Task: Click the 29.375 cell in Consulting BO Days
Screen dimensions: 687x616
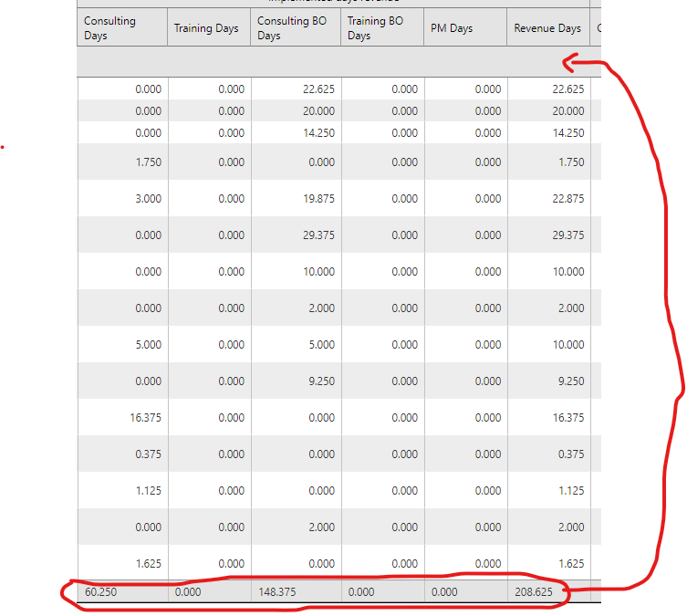Action: 318,235
